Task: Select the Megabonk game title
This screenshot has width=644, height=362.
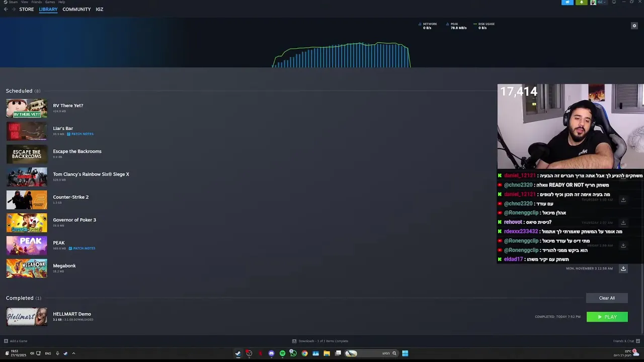Action: (x=64, y=265)
